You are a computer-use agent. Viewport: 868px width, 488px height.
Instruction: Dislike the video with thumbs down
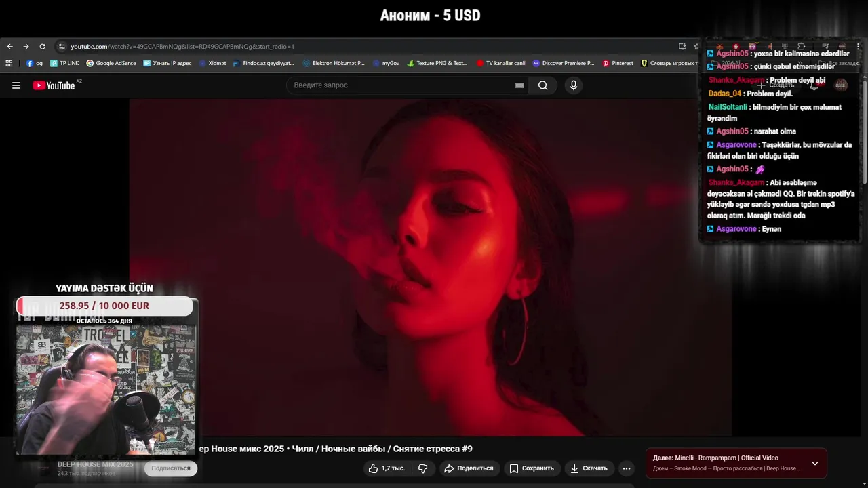click(x=423, y=468)
